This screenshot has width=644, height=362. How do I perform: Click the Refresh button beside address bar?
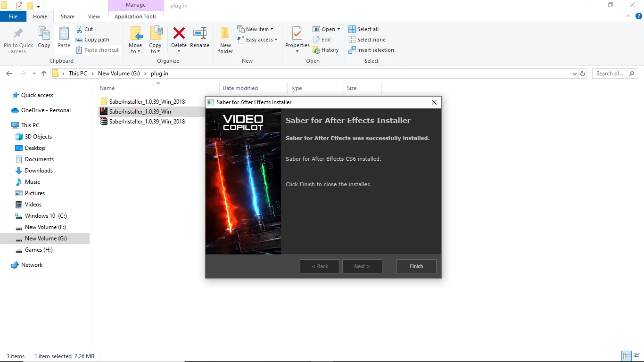(583, 74)
